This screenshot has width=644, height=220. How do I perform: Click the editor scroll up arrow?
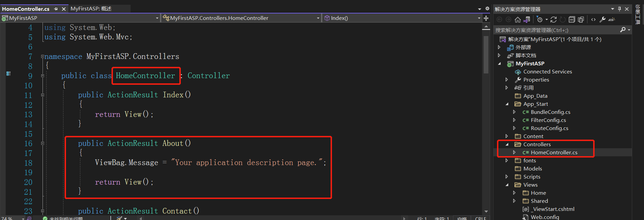click(486, 26)
